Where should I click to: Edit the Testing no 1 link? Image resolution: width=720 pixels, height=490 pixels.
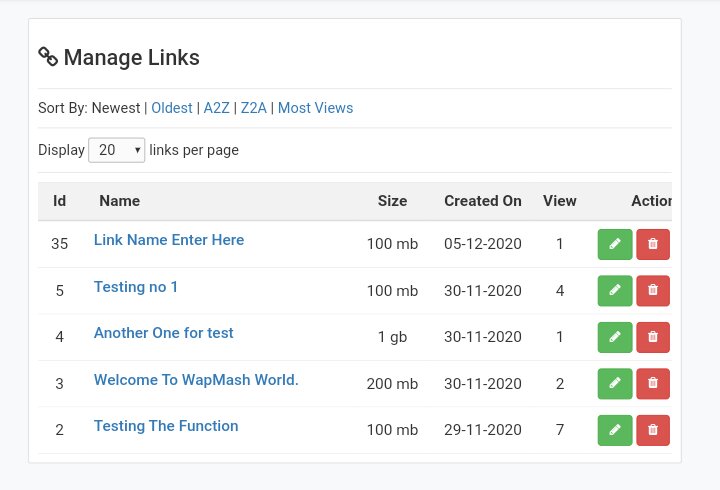coord(615,290)
